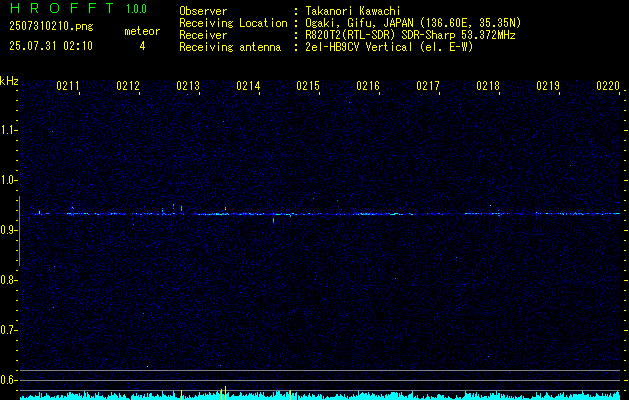Image resolution: width=629 pixels, height=400 pixels.
Task: Click the file name 2507310210.png
Action: coord(51,26)
